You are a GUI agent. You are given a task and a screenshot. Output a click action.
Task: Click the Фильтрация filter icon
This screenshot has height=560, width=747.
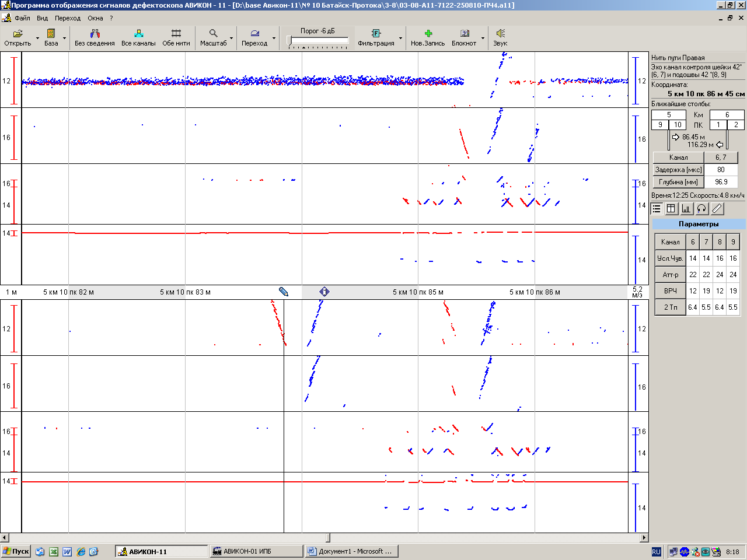pos(376,34)
